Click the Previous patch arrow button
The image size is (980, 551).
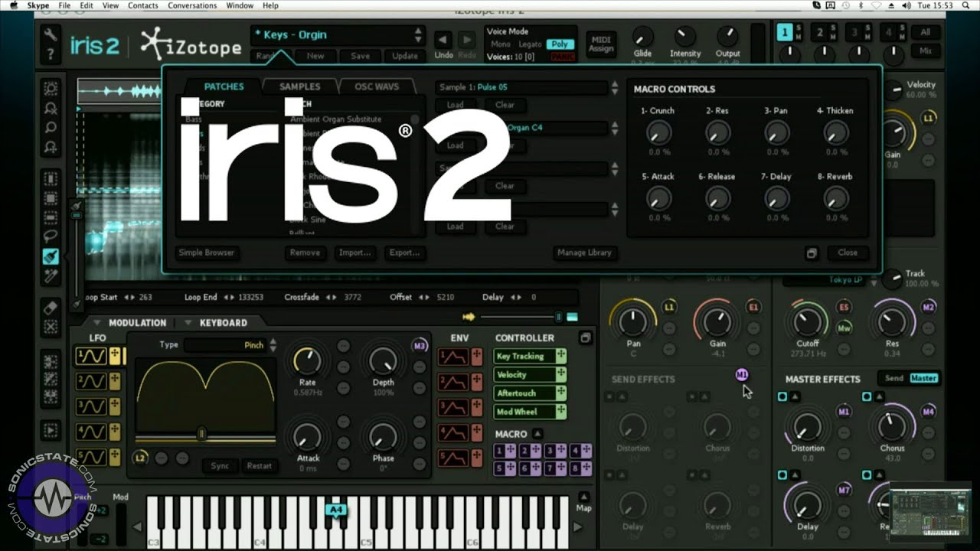443,40
